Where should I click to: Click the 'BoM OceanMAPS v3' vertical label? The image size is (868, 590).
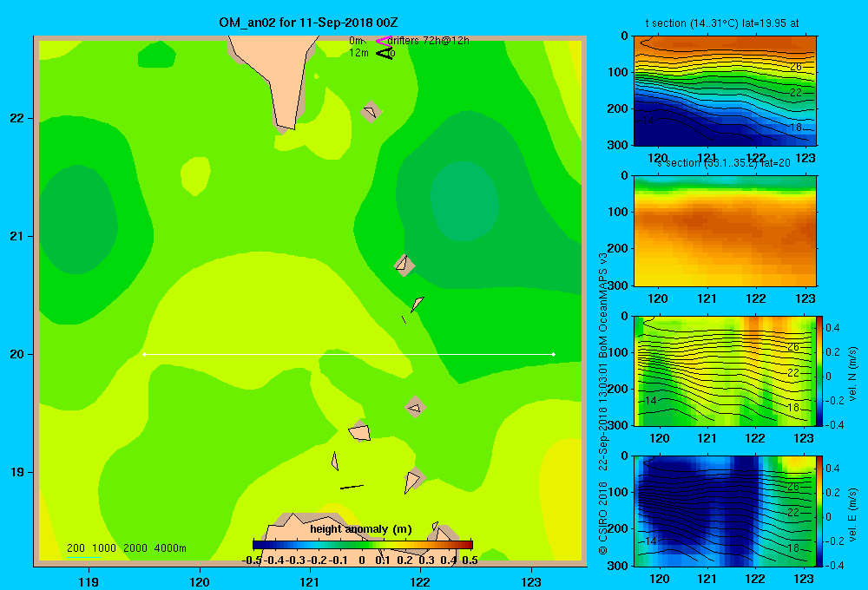point(603,305)
